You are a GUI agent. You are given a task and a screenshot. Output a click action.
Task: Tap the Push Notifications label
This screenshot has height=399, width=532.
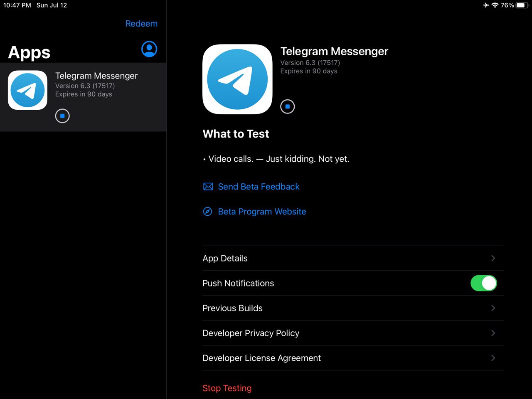pyautogui.click(x=238, y=283)
